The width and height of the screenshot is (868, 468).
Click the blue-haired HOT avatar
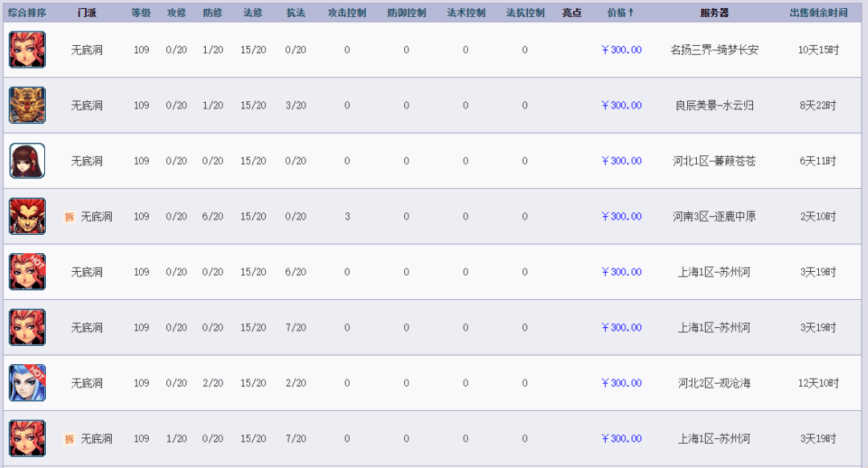[x=27, y=383]
